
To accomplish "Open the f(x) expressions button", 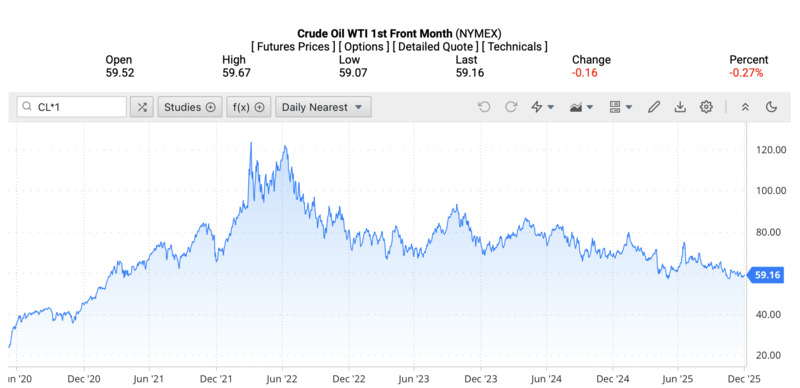I will click(x=248, y=107).
